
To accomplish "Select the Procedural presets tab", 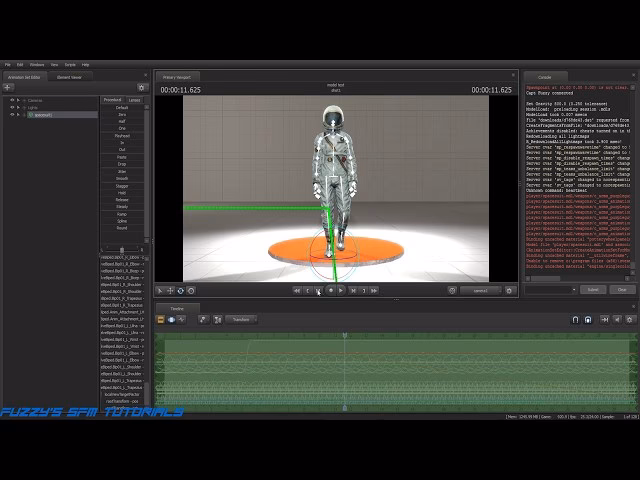I will tap(112, 100).
